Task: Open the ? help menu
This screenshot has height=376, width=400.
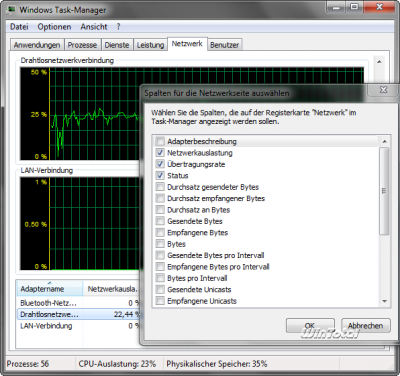Action: pos(118,27)
